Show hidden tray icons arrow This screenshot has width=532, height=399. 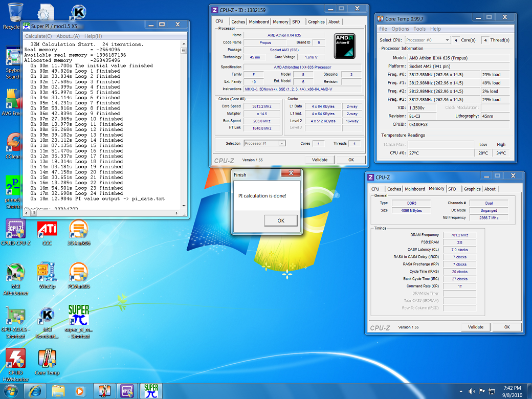460,391
